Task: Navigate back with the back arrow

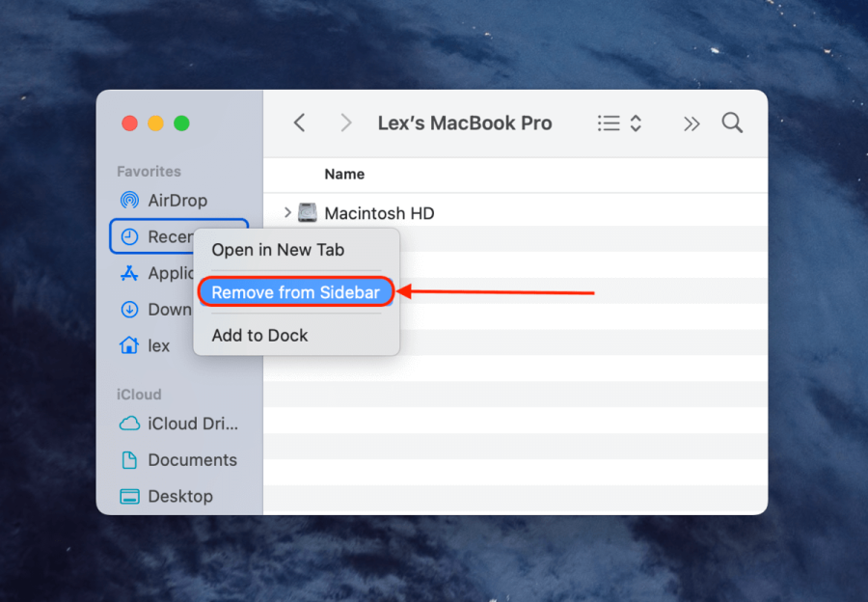Action: point(299,123)
